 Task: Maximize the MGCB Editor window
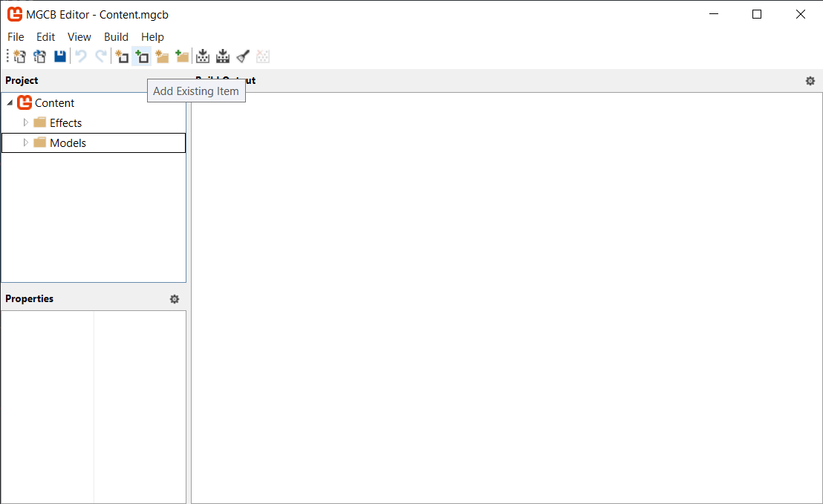(x=757, y=14)
